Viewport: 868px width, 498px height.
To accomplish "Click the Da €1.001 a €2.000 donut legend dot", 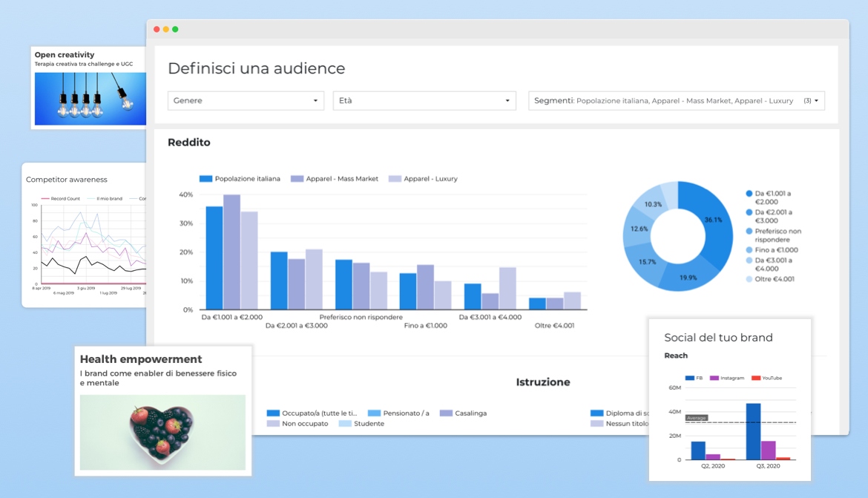I will (x=749, y=194).
